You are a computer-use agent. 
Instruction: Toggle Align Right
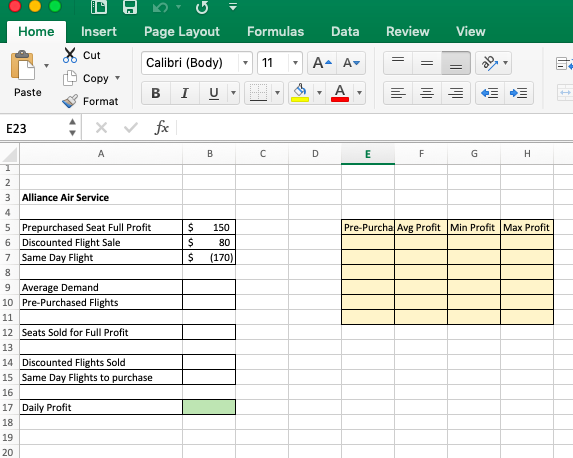[456, 93]
